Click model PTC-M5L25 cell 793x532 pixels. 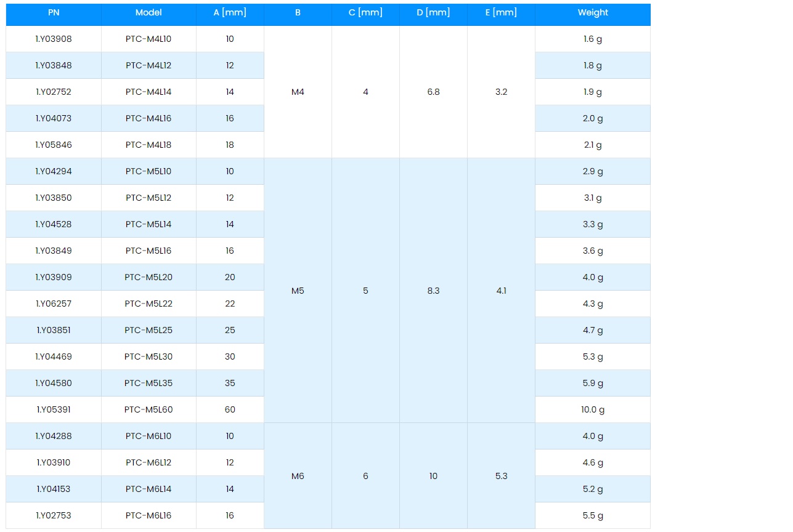148,331
